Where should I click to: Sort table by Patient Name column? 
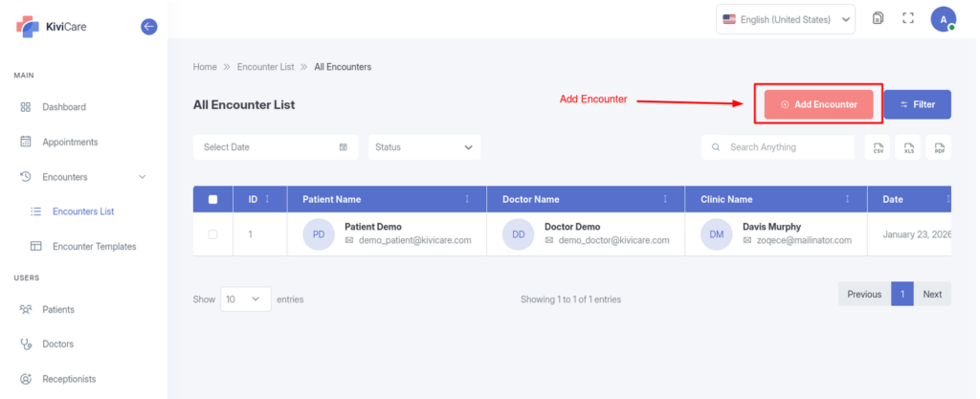(x=467, y=199)
